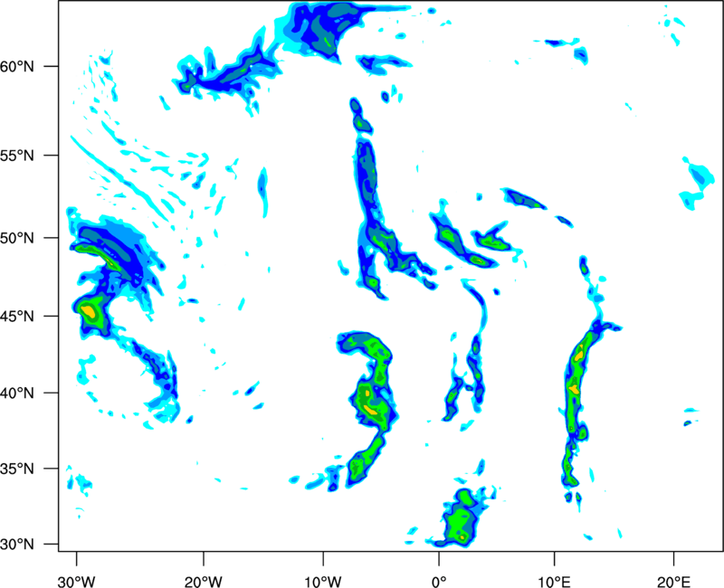
Task: Click the 20°W longitude label
Action: click(204, 582)
